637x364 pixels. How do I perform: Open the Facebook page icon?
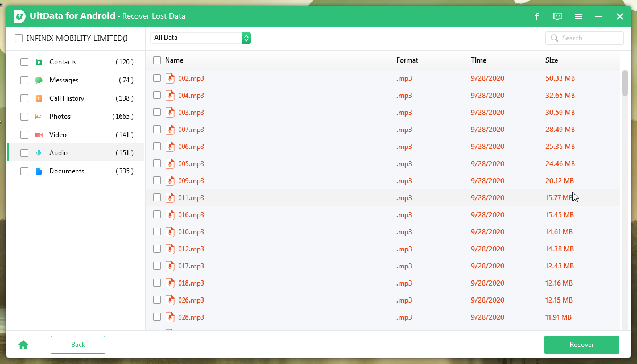(x=537, y=16)
